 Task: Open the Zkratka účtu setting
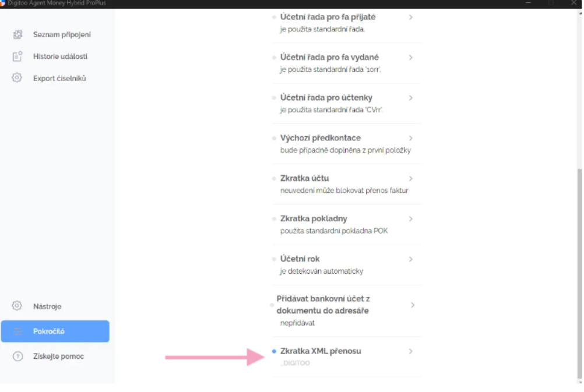(x=305, y=178)
